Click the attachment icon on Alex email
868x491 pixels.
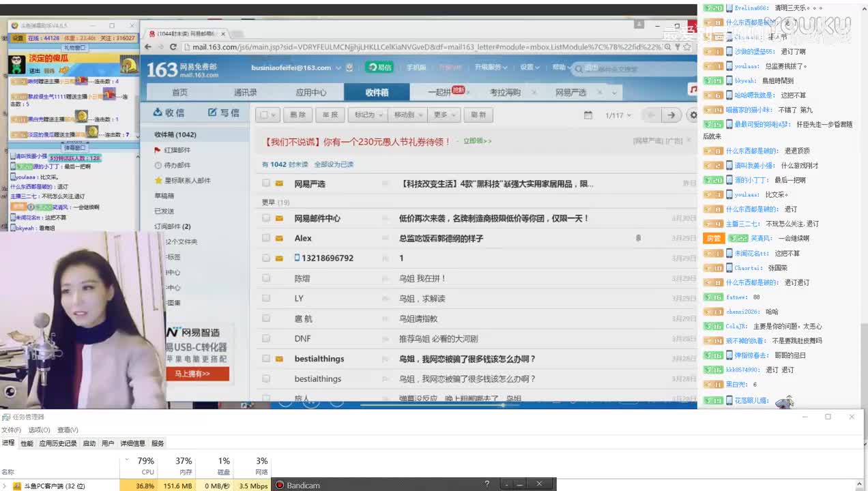[x=638, y=238]
